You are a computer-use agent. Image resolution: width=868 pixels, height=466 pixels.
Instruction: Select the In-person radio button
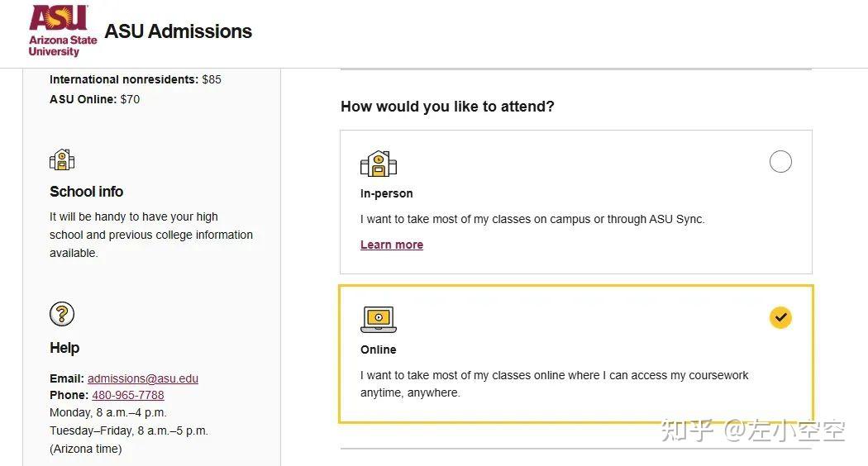click(x=780, y=161)
